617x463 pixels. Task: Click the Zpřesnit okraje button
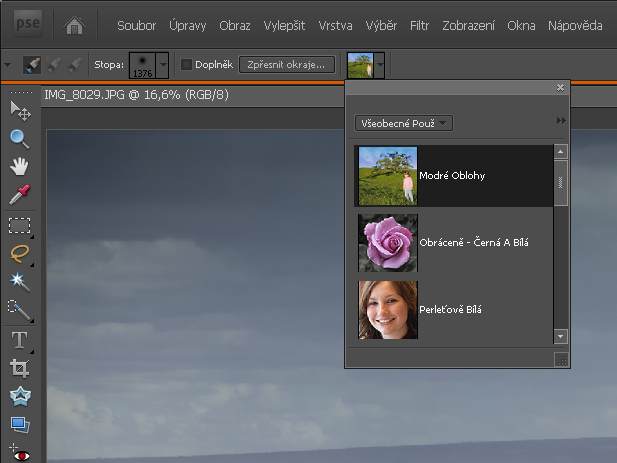tap(285, 65)
